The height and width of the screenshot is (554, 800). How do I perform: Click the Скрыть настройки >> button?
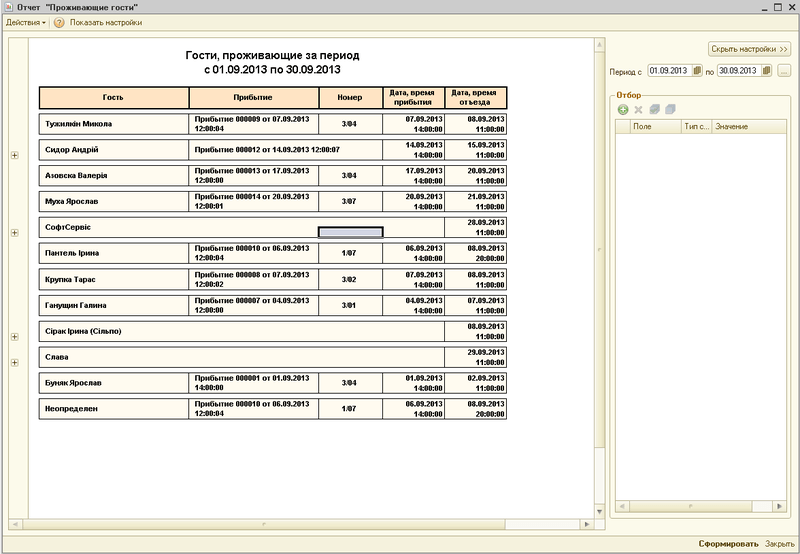pyautogui.click(x=749, y=48)
